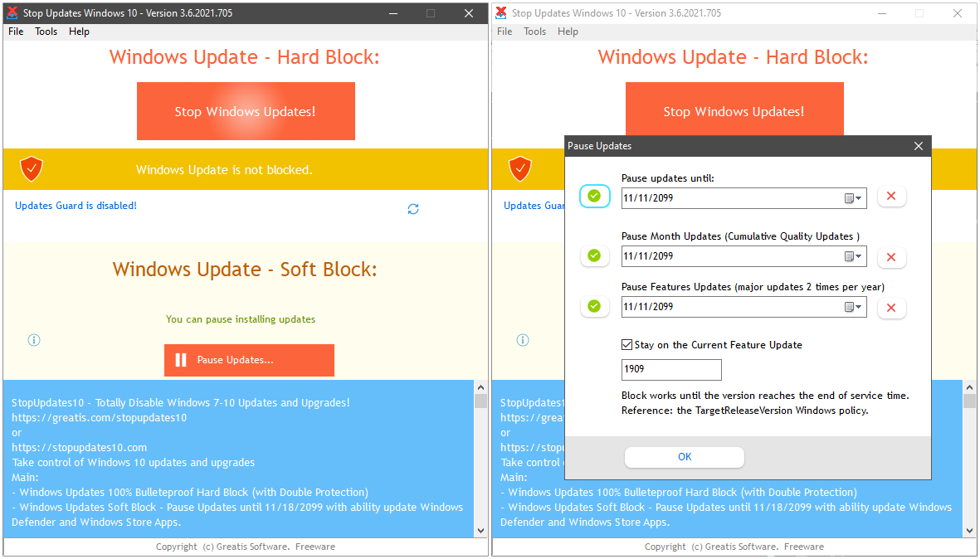Screen dimensions: 980x559
Task: Confirm the Pause Updates dialog with OK
Action: tap(685, 456)
